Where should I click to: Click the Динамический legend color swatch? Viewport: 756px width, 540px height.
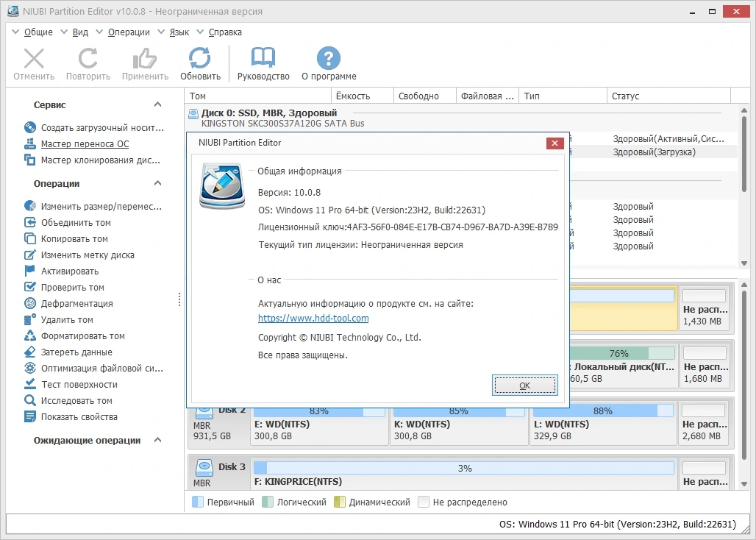tap(340, 502)
